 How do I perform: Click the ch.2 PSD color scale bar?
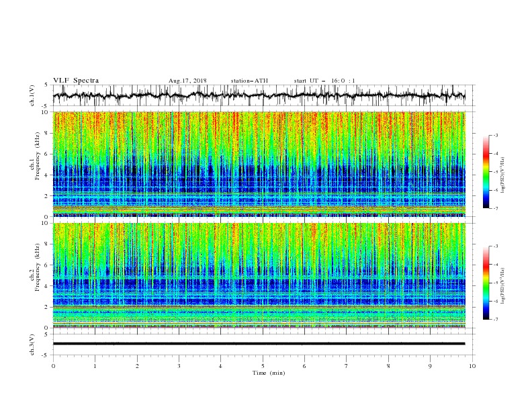tap(486, 283)
